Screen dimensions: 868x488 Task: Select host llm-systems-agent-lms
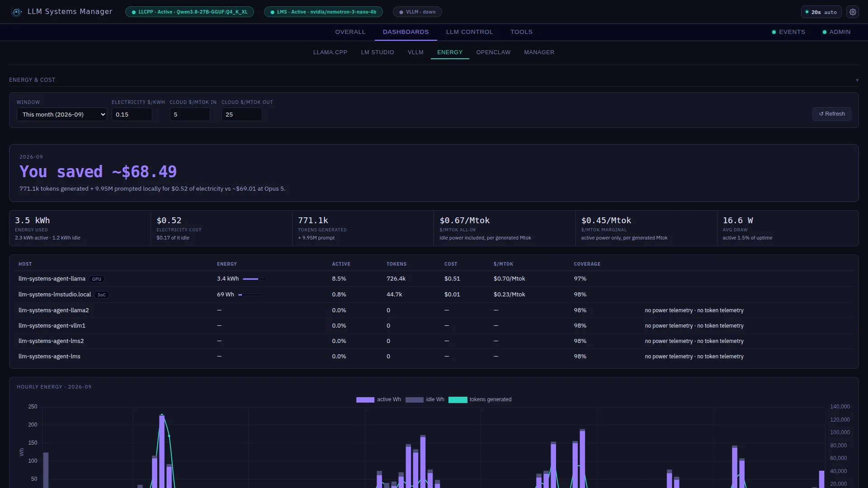[x=49, y=357]
